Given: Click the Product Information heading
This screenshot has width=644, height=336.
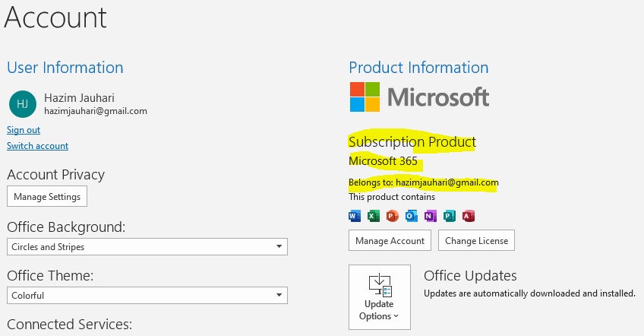Looking at the screenshot, I should click(418, 68).
